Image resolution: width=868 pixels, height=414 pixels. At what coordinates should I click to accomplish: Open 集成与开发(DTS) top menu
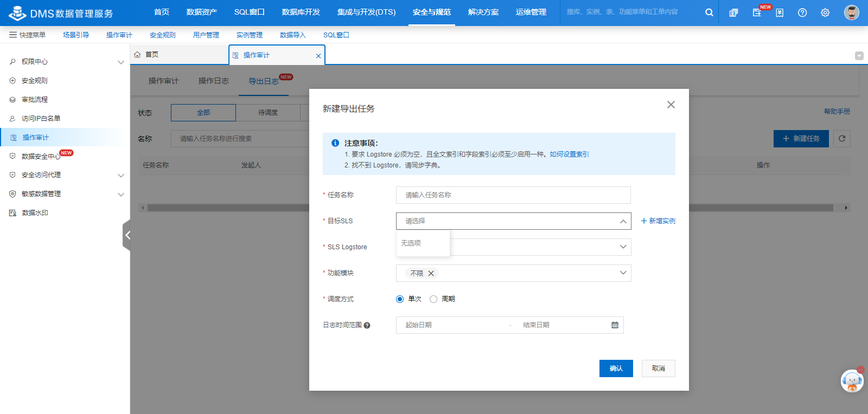coord(367,12)
